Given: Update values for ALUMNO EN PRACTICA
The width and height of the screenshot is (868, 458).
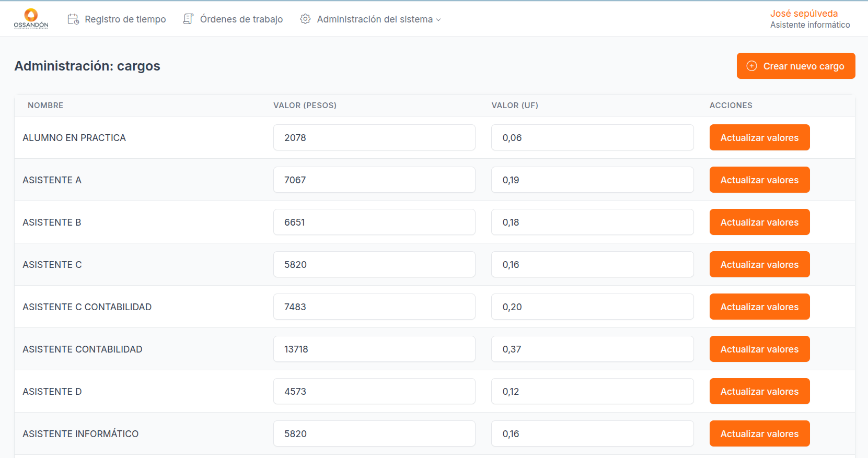Looking at the screenshot, I should 759,137.
